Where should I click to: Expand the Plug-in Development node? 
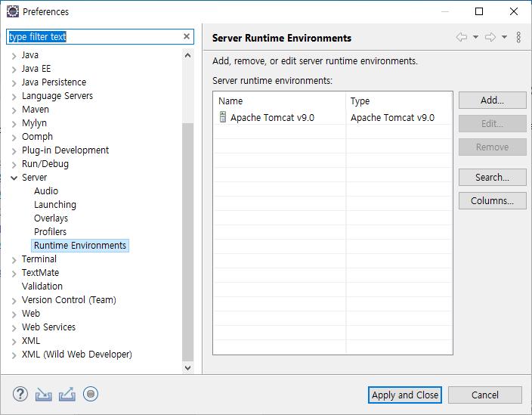pyautogui.click(x=14, y=151)
